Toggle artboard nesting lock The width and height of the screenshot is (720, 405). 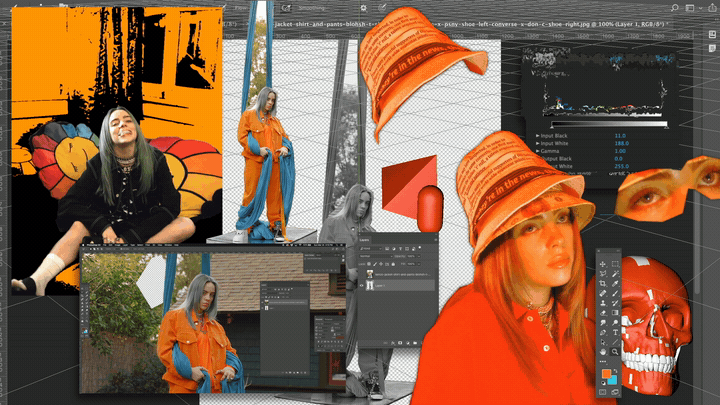pos(387,264)
